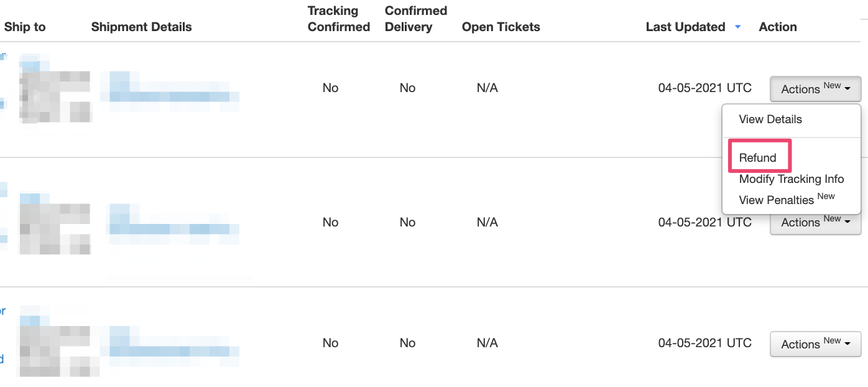Choose View Details in the Actions menu
Image resolution: width=868 pixels, height=387 pixels.
pyautogui.click(x=770, y=119)
